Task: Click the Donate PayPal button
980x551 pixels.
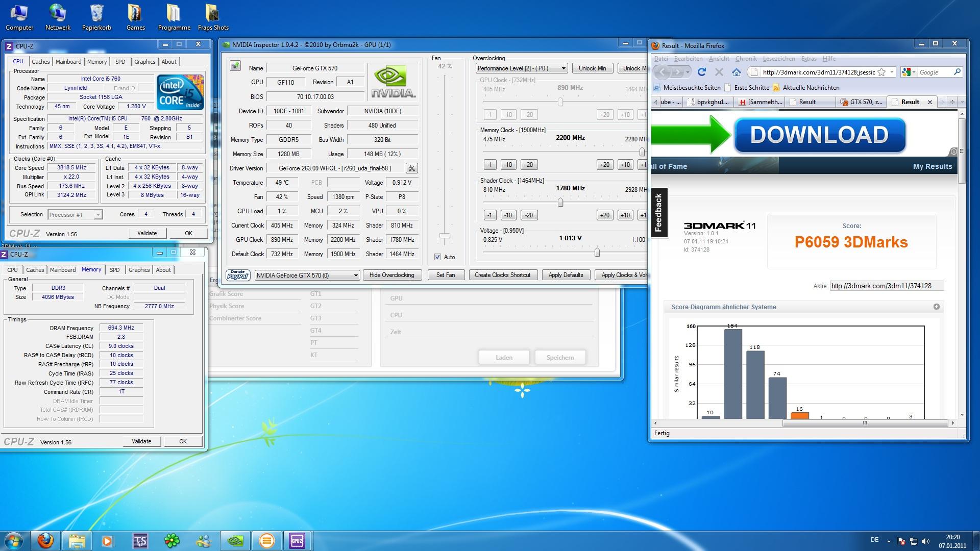Action: tap(238, 275)
